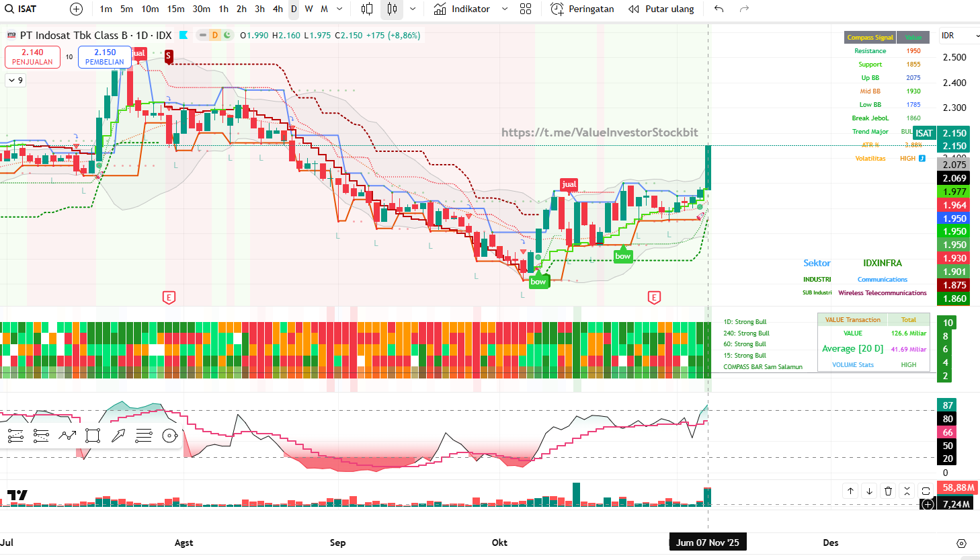The image size is (980, 560).
Task: Select the D daily timeframe
Action: (x=294, y=9)
